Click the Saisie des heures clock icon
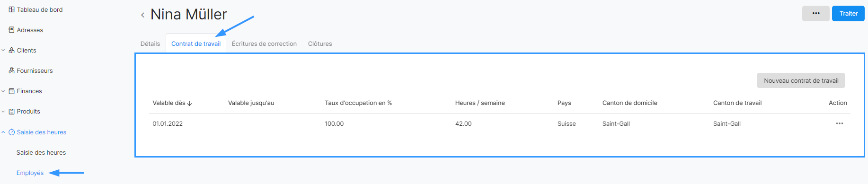The width and height of the screenshot is (868, 184). (x=11, y=132)
